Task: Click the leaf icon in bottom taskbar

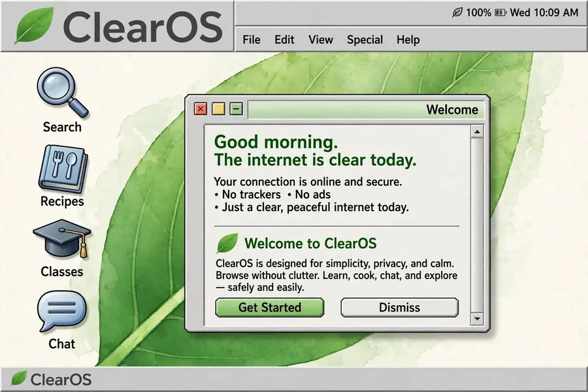Action: click(x=19, y=378)
